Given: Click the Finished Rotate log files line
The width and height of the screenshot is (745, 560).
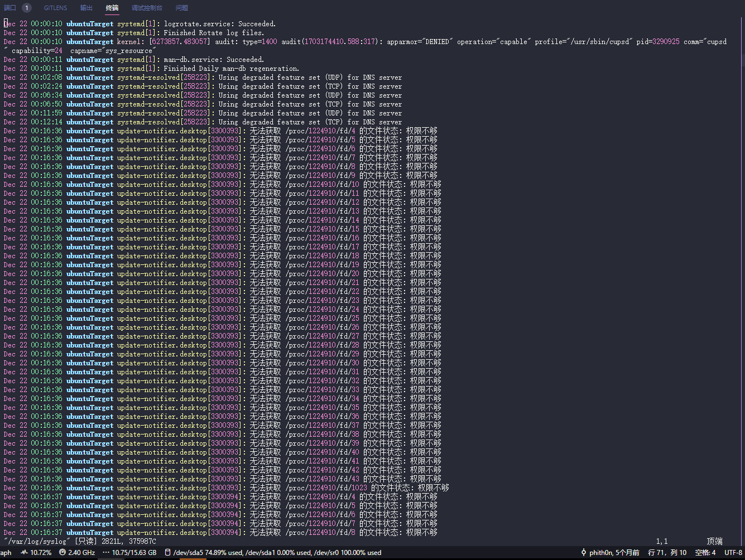Looking at the screenshot, I should tap(134, 33).
